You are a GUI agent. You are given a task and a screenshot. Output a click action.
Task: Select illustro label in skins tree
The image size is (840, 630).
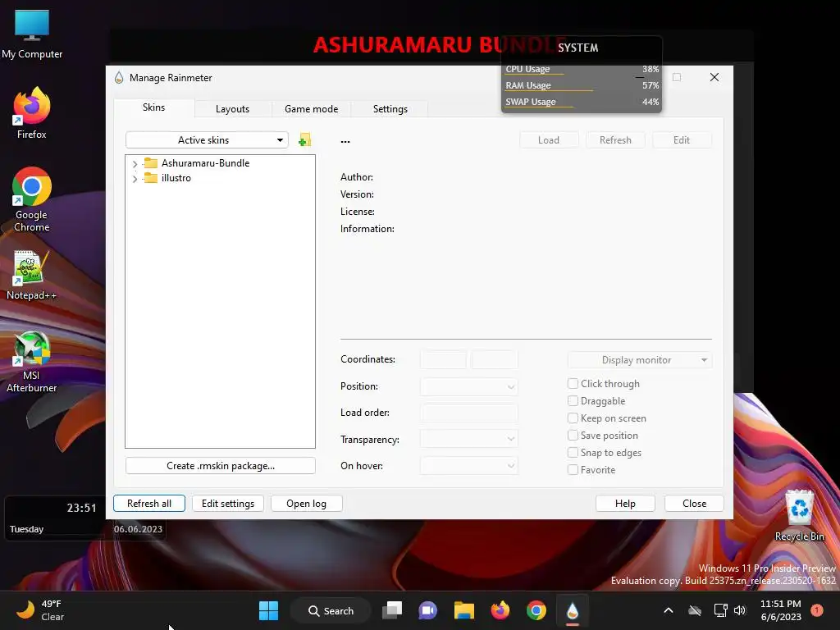pyautogui.click(x=176, y=178)
